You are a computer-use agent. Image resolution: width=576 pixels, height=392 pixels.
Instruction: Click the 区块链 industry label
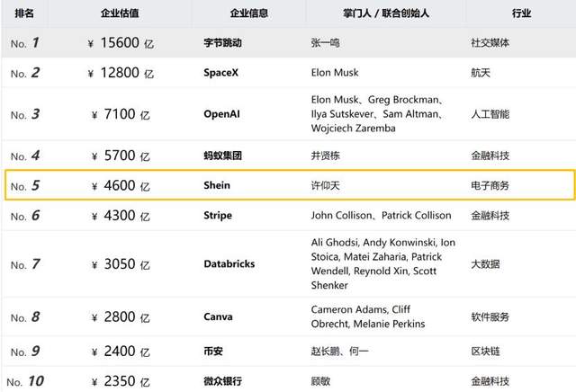pos(486,352)
